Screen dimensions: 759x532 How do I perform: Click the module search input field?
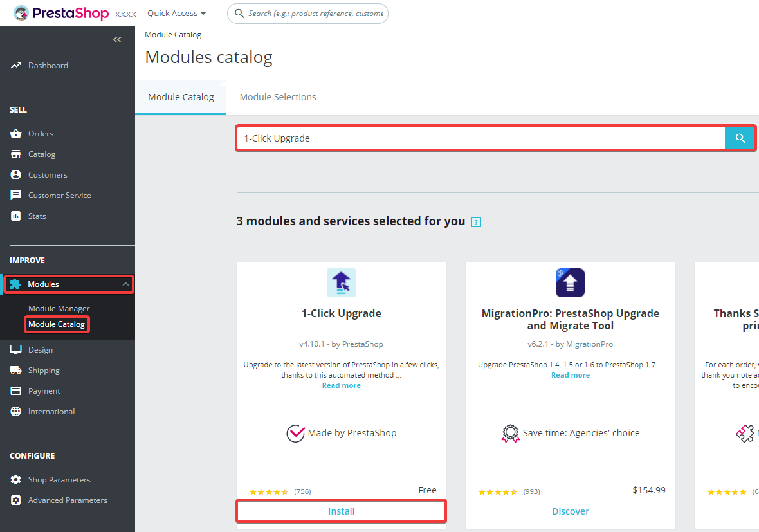pyautogui.click(x=479, y=138)
